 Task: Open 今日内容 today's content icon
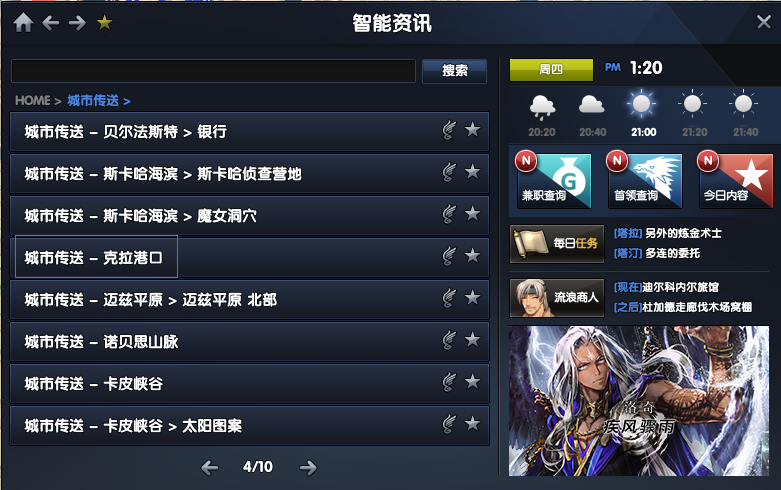click(x=736, y=180)
